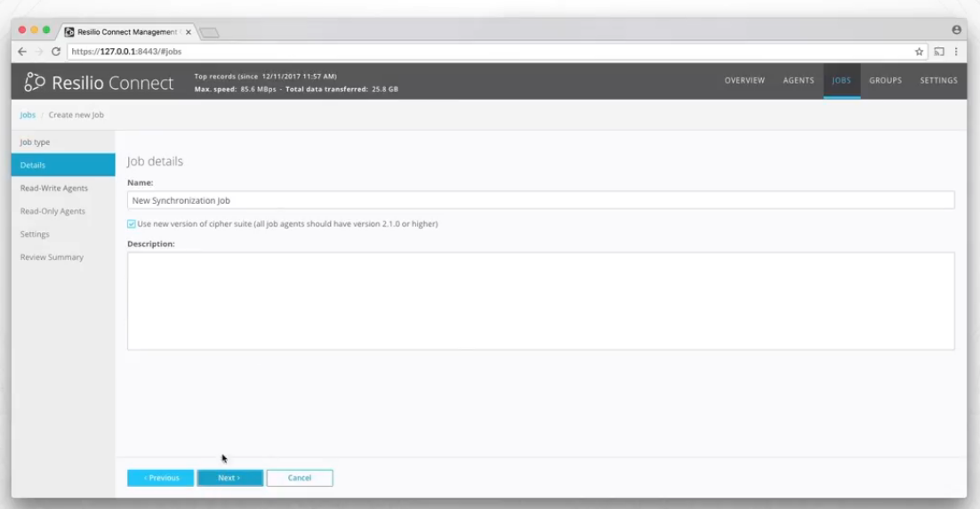Viewport: 980px width, 509px height.
Task: Click the cast icon in the address bar
Action: point(939,52)
